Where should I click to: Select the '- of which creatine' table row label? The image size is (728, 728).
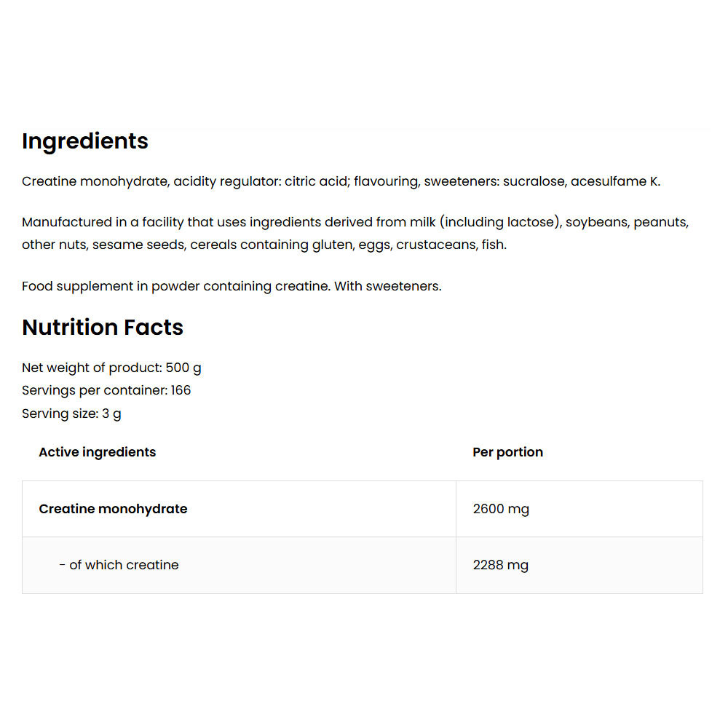click(119, 565)
